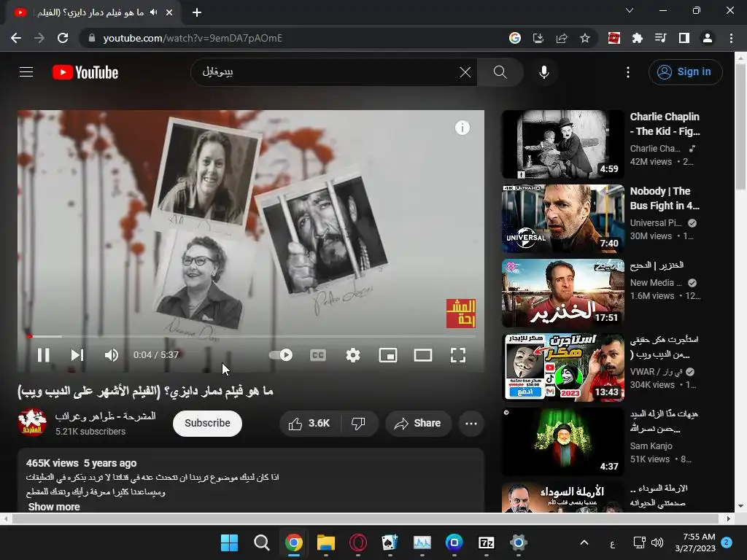Click the Sign in button
Image resolution: width=747 pixels, height=560 pixels.
click(685, 72)
